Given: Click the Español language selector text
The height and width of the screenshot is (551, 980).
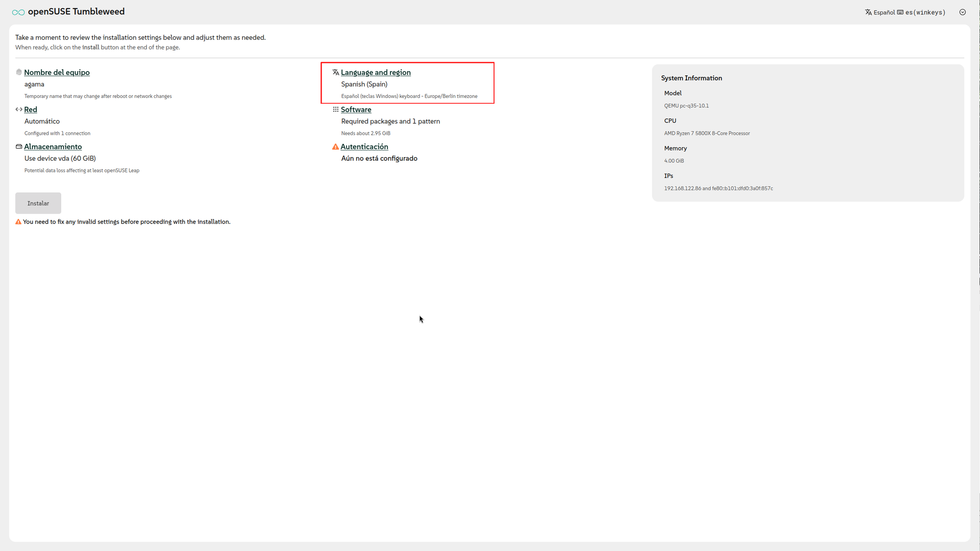Looking at the screenshot, I should [x=884, y=13].
